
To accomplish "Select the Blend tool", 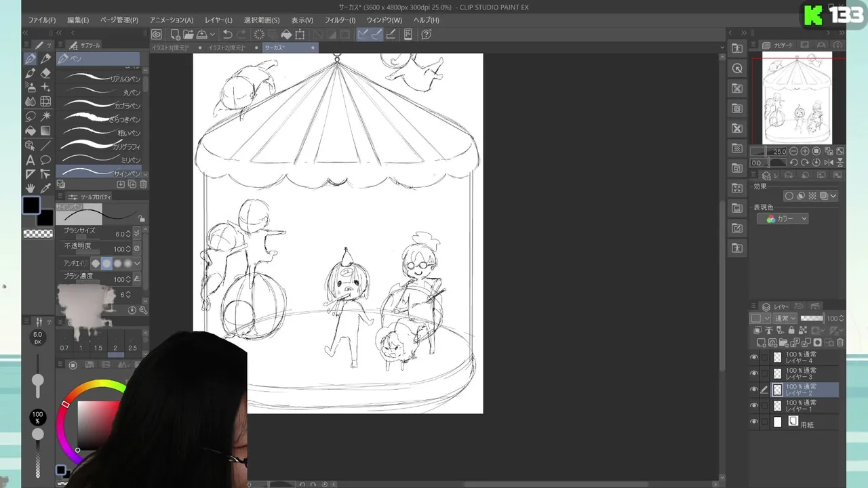I will point(31,102).
